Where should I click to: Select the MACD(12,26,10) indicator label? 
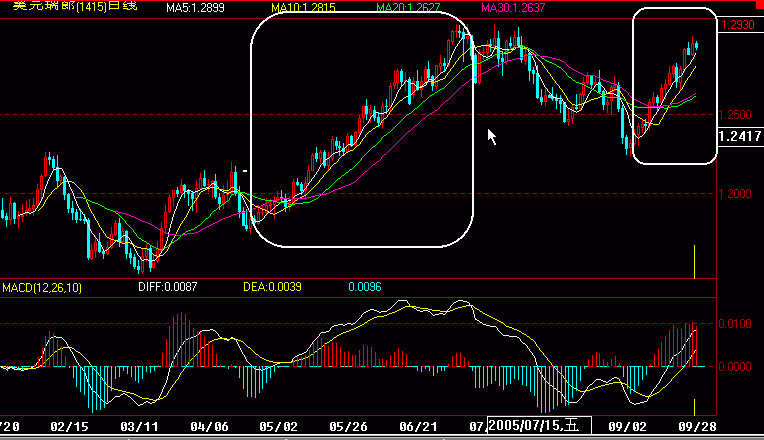pos(42,287)
